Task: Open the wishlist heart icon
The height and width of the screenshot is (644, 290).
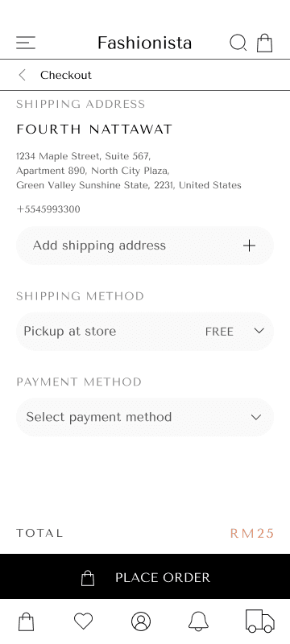Action: (84, 621)
